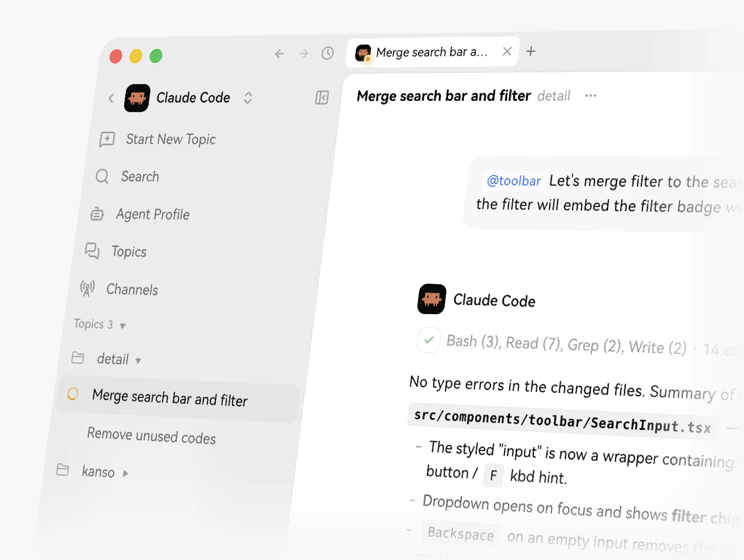Click the avatar icon in the open tab
The height and width of the screenshot is (560, 744).
363,52
